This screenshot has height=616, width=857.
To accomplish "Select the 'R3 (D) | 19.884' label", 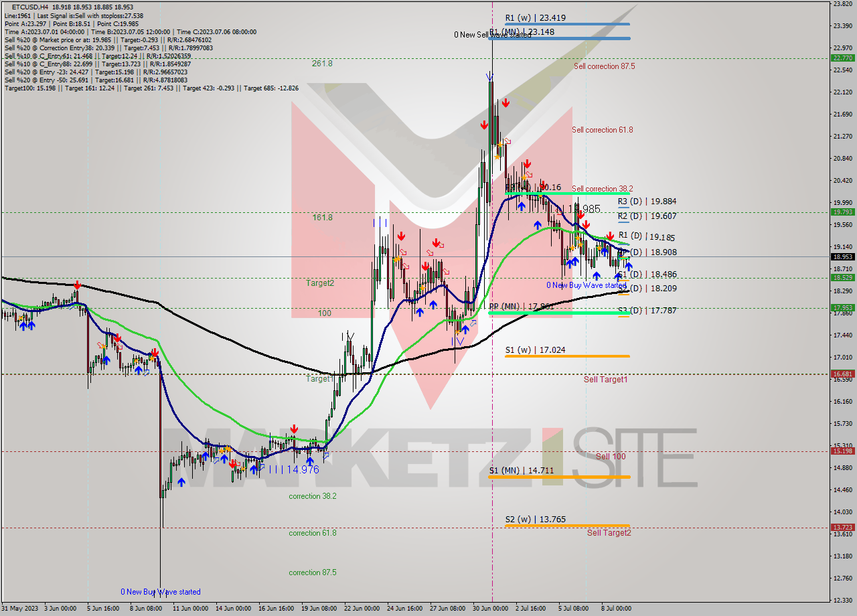I will [647, 201].
